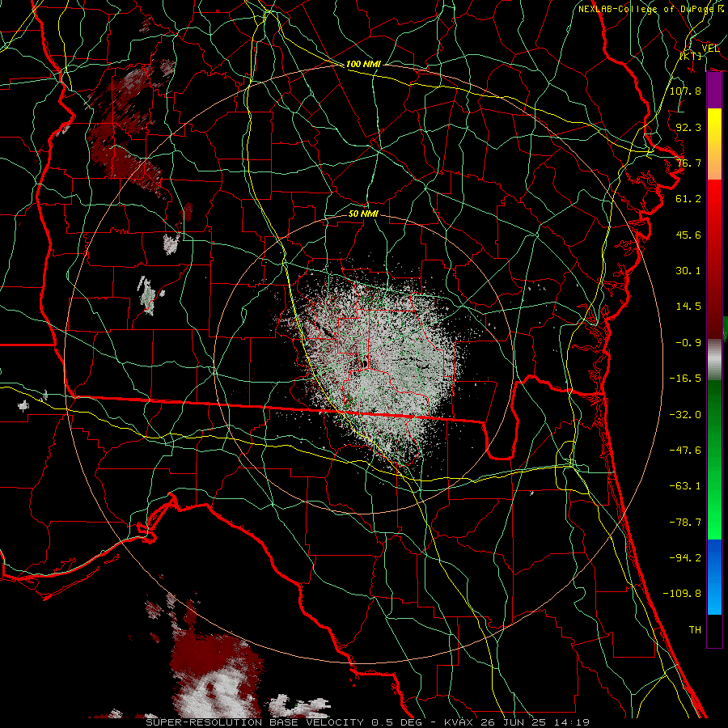Click the -94.2 scale value

[x=685, y=558]
